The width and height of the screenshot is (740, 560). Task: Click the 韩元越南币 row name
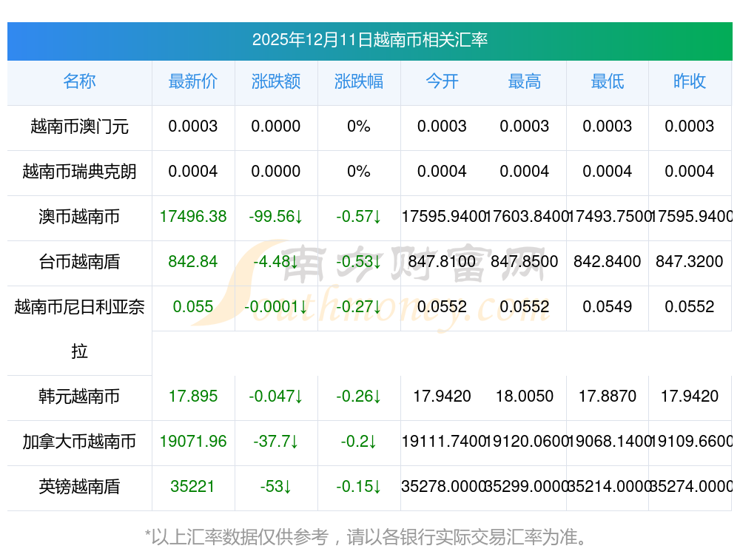pyautogui.click(x=79, y=397)
